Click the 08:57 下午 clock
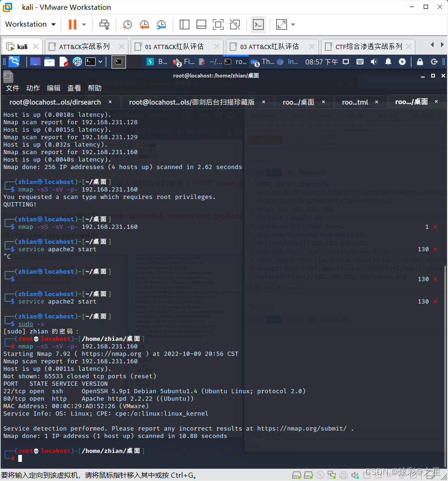 tap(322, 62)
